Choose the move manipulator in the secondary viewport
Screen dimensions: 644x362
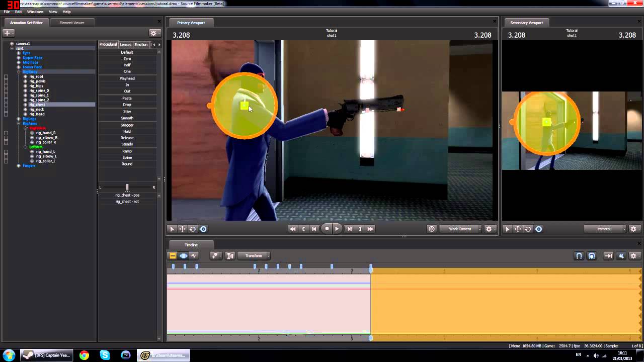(x=518, y=229)
